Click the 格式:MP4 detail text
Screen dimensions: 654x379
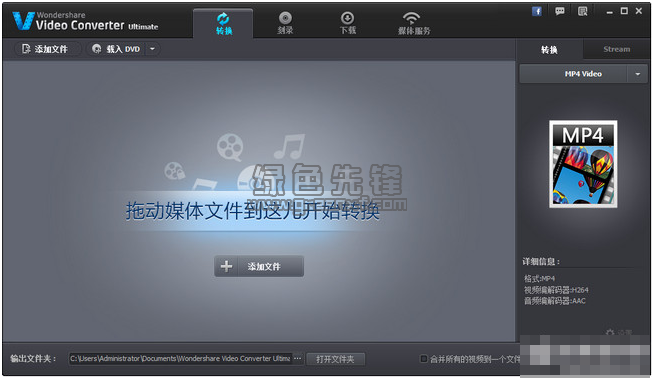point(539,279)
